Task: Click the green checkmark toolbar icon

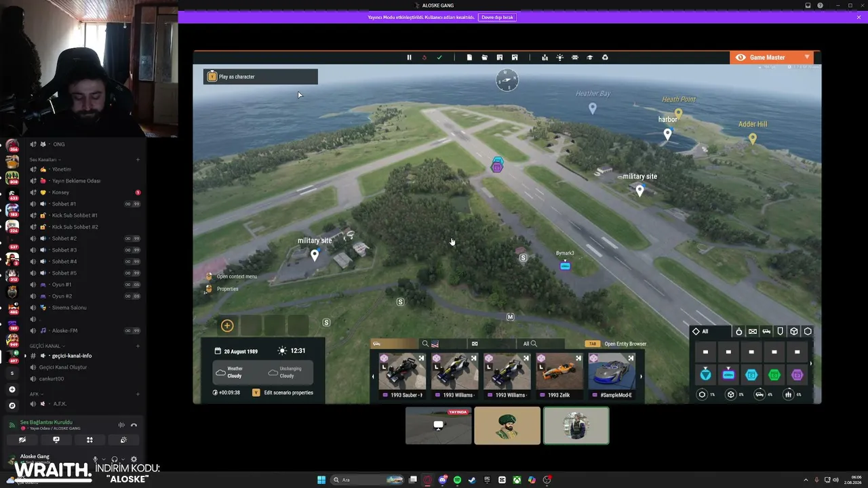Action: tap(439, 58)
